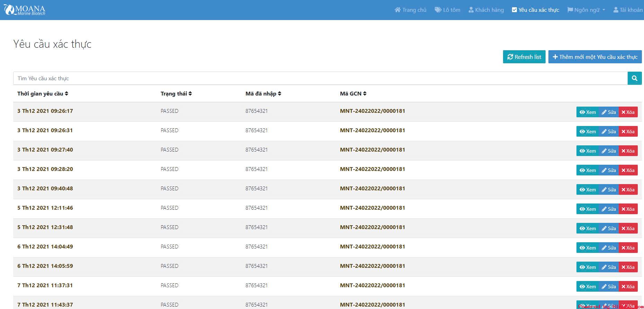View request from 3 Th12 2021 09:26:31
644x309 pixels.
pos(588,131)
